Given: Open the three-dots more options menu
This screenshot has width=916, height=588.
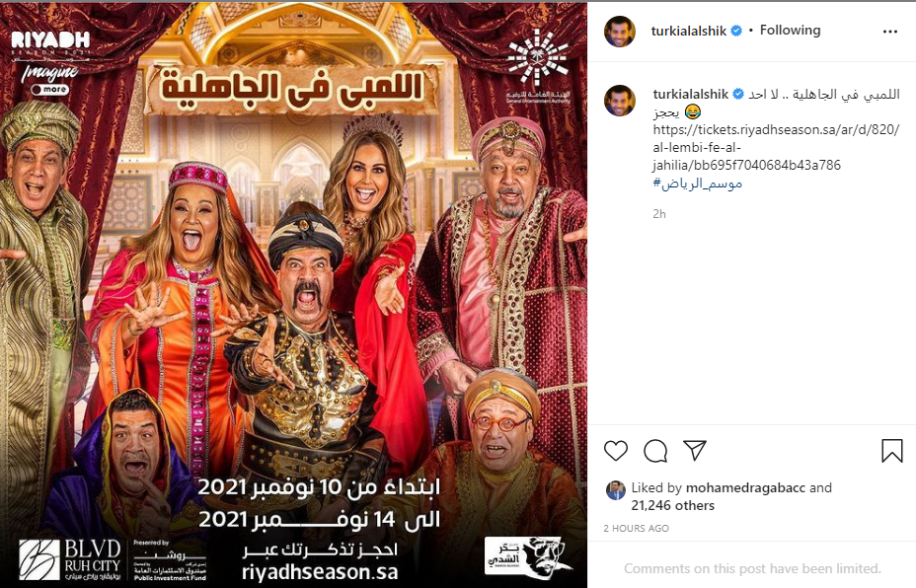Looking at the screenshot, I should click(x=889, y=32).
